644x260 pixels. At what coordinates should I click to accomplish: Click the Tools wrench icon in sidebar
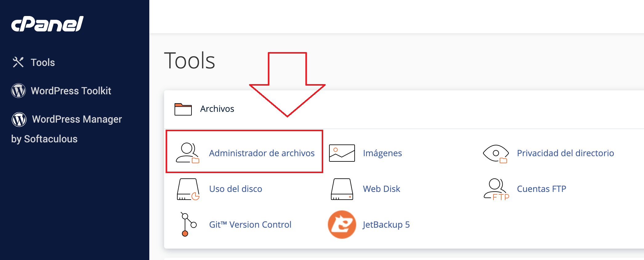tap(18, 62)
